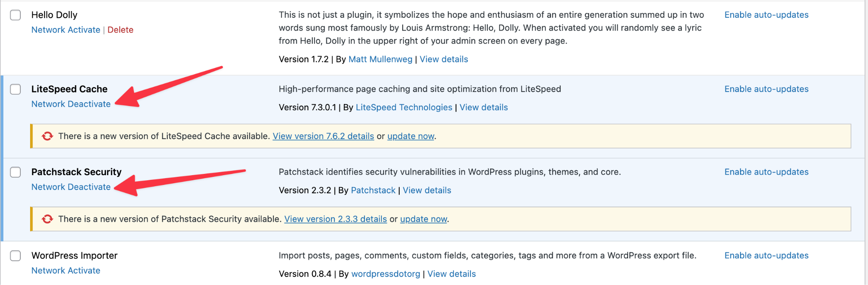
Task: Click the LiteSpeed Cache update refresh icon
Action: (x=47, y=136)
